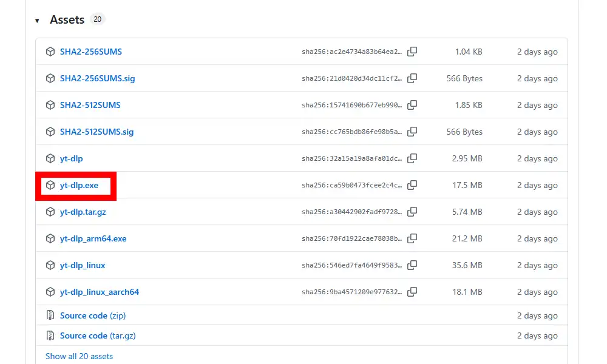This screenshot has height=364, width=607.
Task: Select hash text sha256:546ed7fa4649f9583…
Action: pyautogui.click(x=352, y=265)
